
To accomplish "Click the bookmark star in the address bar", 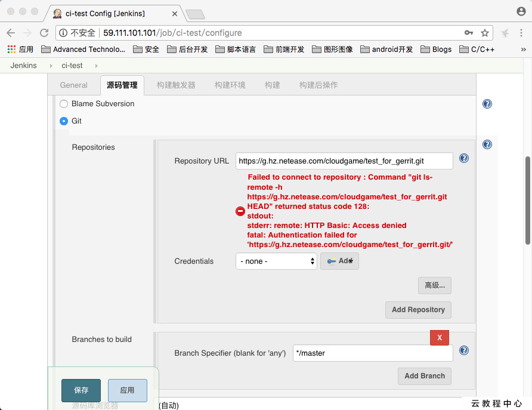I will 485,33.
